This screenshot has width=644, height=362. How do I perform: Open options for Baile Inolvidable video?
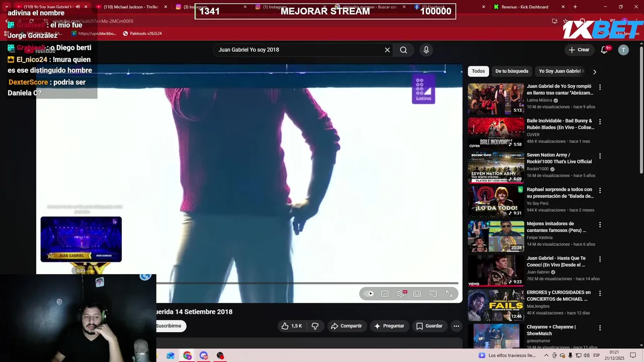[x=600, y=122]
